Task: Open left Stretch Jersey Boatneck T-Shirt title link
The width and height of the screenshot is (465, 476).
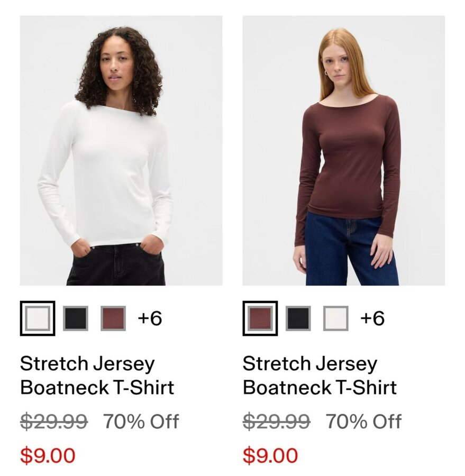Action: pos(97,375)
